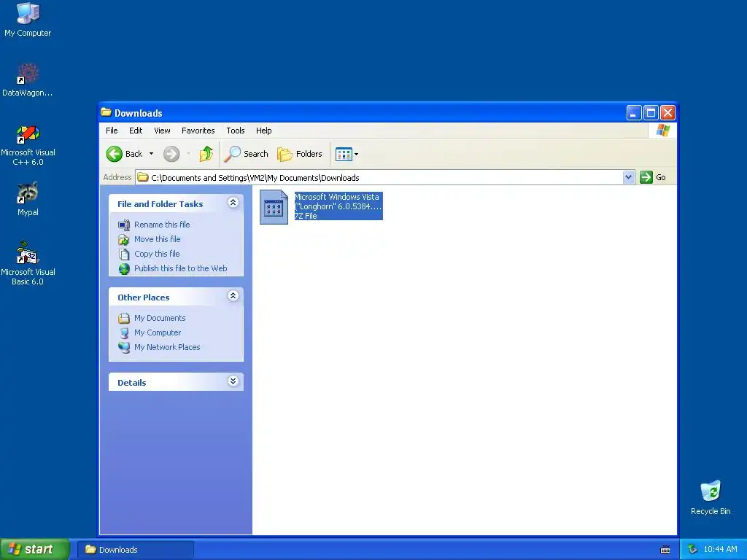The width and height of the screenshot is (747, 560).
Task: Click the keyboard icon in taskbar
Action: point(665,550)
